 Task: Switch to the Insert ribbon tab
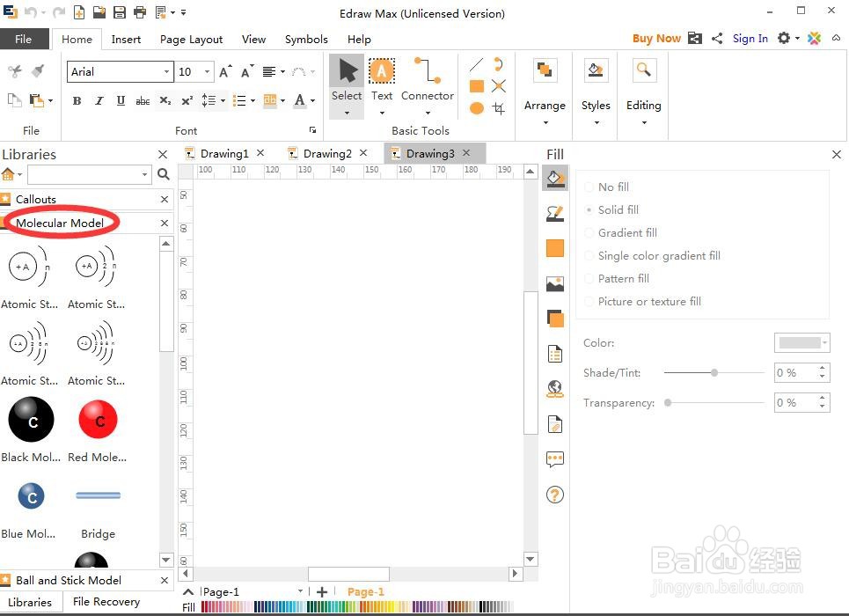tap(126, 39)
